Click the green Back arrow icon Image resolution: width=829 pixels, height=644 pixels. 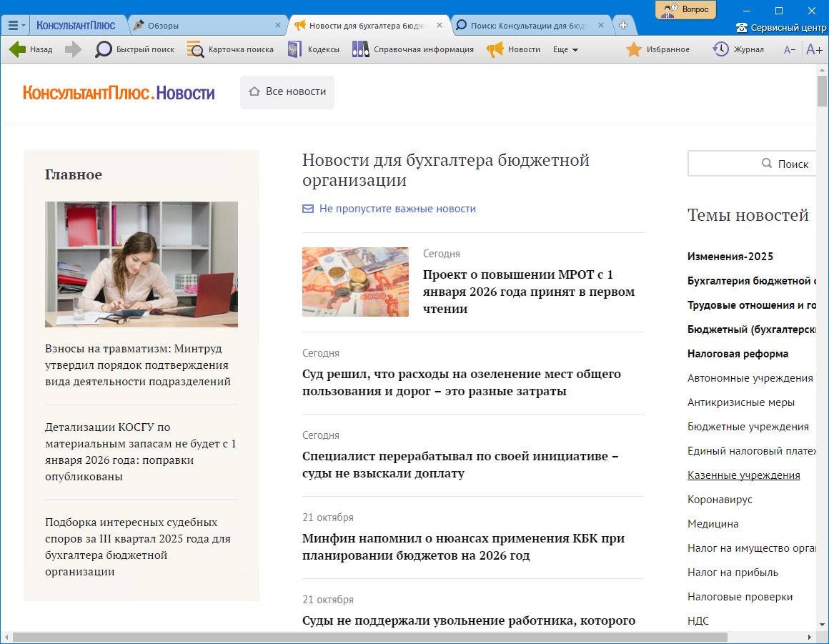(17, 49)
